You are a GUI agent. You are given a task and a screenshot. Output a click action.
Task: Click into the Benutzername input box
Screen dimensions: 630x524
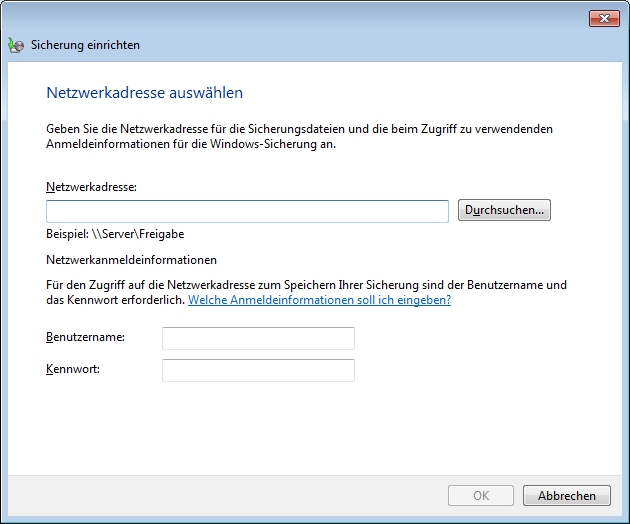[x=258, y=338]
